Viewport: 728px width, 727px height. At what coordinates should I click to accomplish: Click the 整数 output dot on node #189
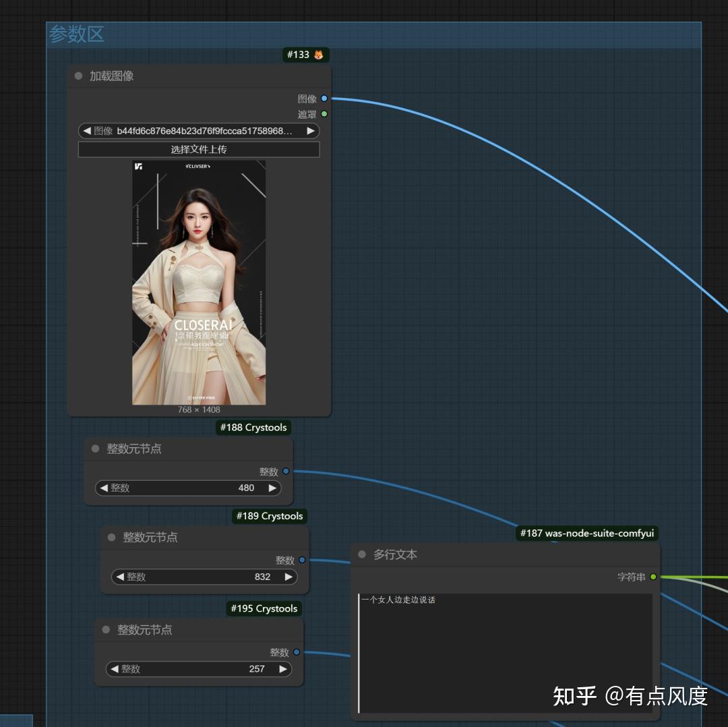coord(301,560)
